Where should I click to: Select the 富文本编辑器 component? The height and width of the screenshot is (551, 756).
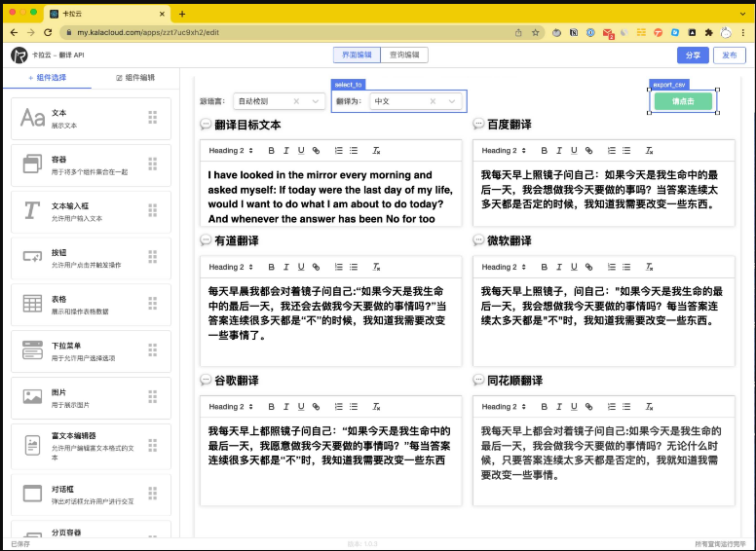92,447
